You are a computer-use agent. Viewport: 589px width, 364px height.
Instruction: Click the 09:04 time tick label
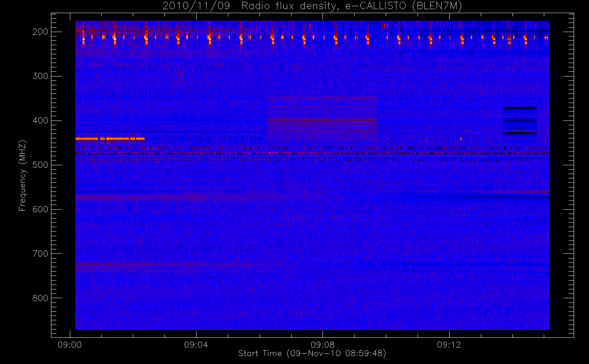coord(196,345)
